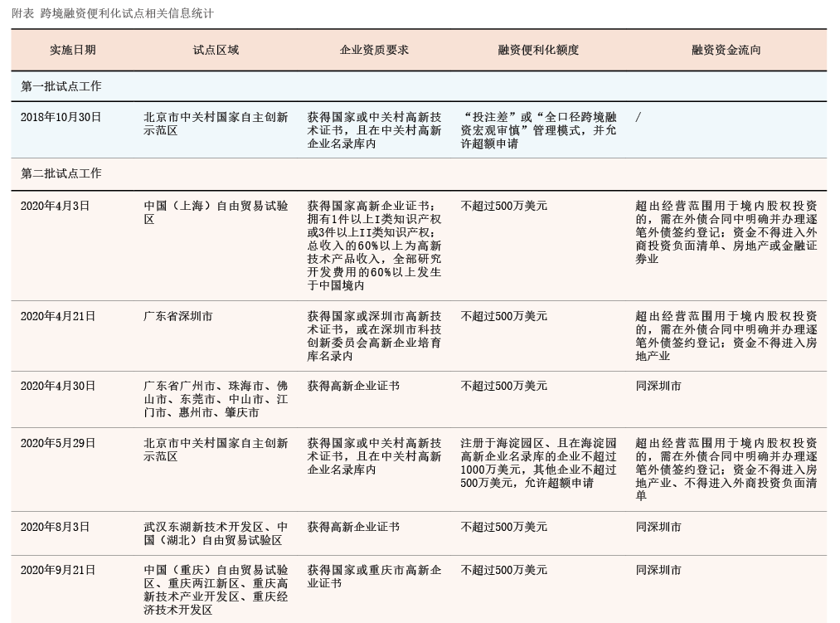Screen dimensions: 840x623
Task: Click 同深圳市 in the 2020年9月21日 row
Action: (658, 570)
